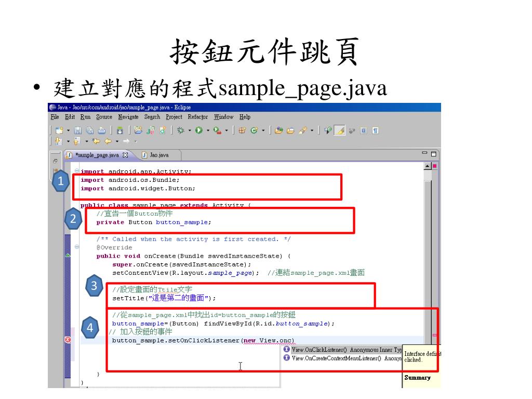Click the New Java Package icon
The width and height of the screenshot is (532, 399).
242,130
